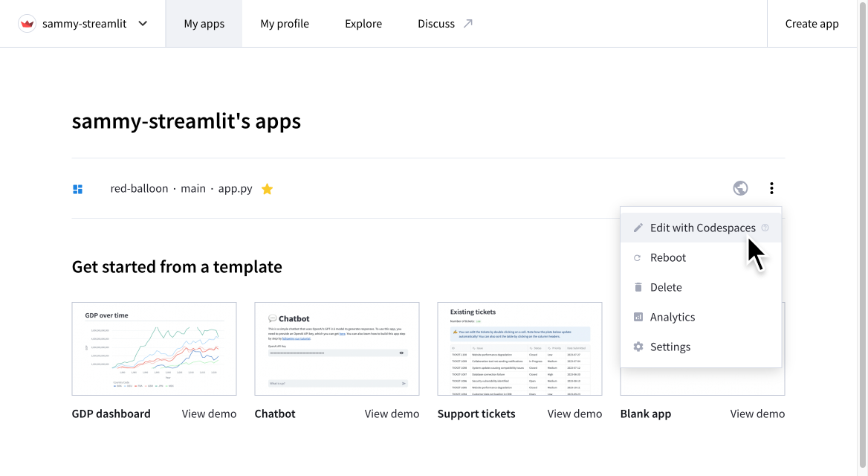868x476 pixels.
Task: Click the blue grid icon beside red-balloon
Action: coord(77,188)
